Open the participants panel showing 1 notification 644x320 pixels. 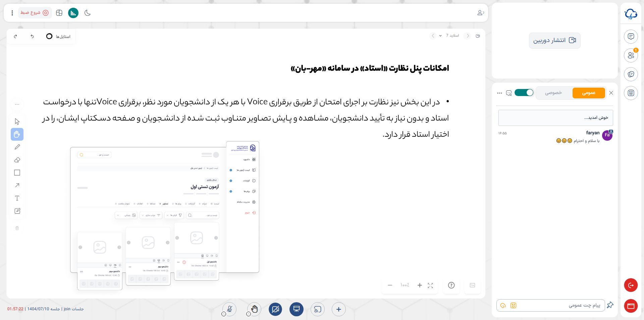631,55
